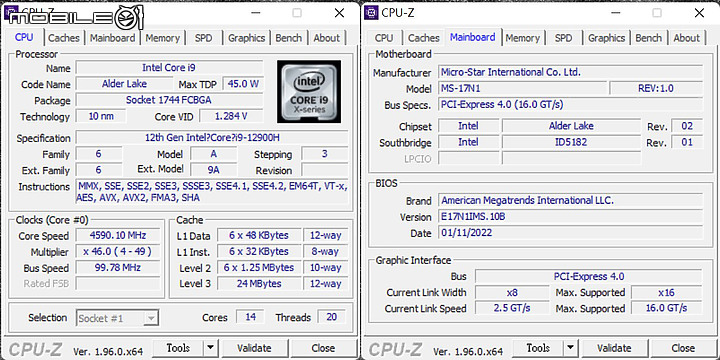The width and height of the screenshot is (720, 360).
Task: Click Tools button in right window
Action: pos(538,348)
